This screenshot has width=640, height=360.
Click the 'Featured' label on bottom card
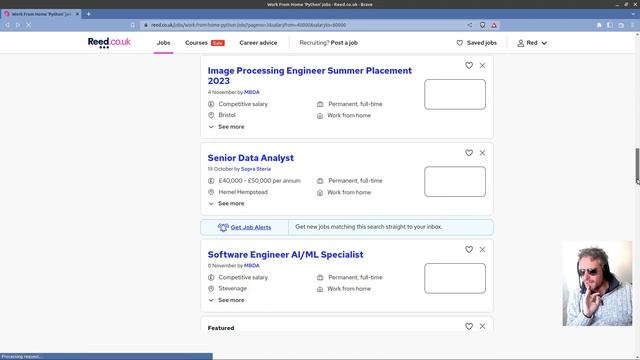point(221,328)
